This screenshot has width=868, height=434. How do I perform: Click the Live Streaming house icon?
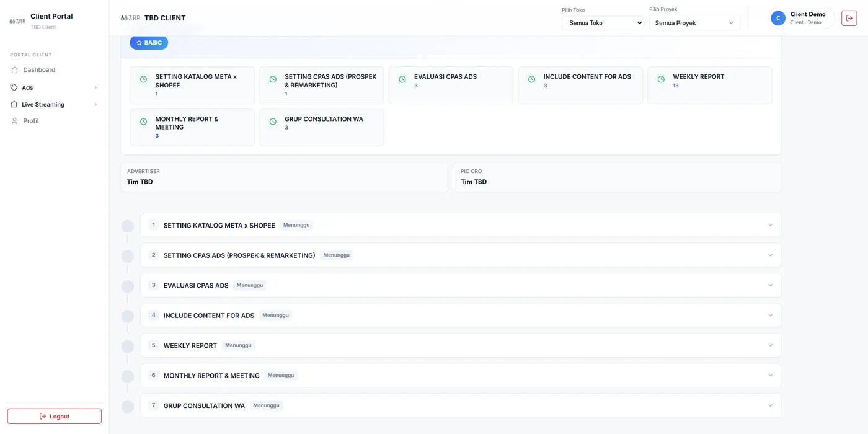tap(14, 104)
